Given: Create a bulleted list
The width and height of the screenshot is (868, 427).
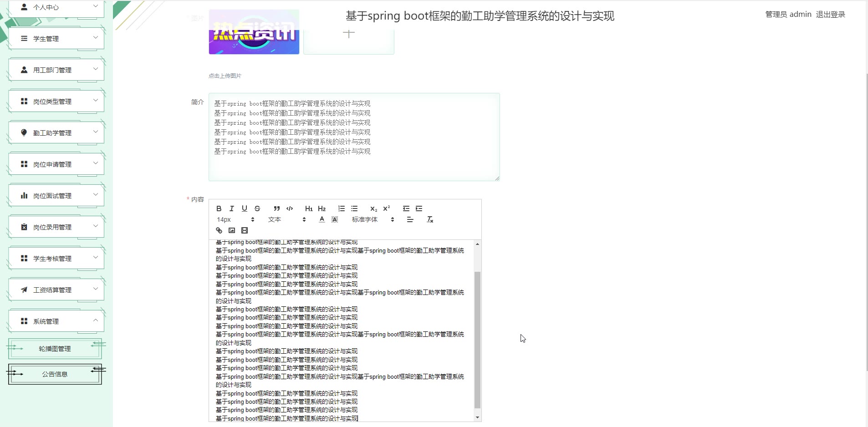Looking at the screenshot, I should click(x=354, y=208).
